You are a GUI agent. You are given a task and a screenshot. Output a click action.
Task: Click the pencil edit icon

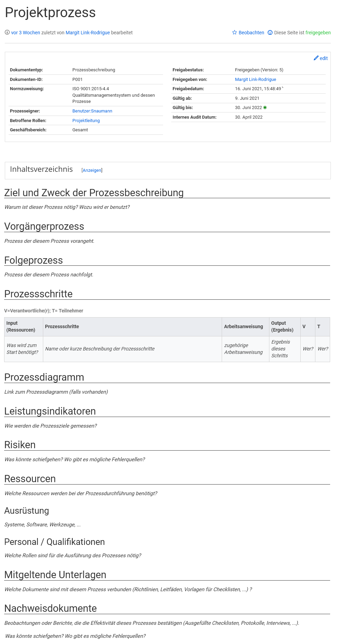click(x=316, y=58)
